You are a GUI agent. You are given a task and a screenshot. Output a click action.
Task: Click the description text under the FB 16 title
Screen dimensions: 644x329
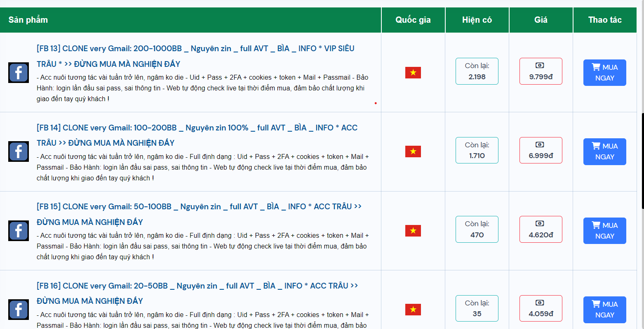coord(203,320)
